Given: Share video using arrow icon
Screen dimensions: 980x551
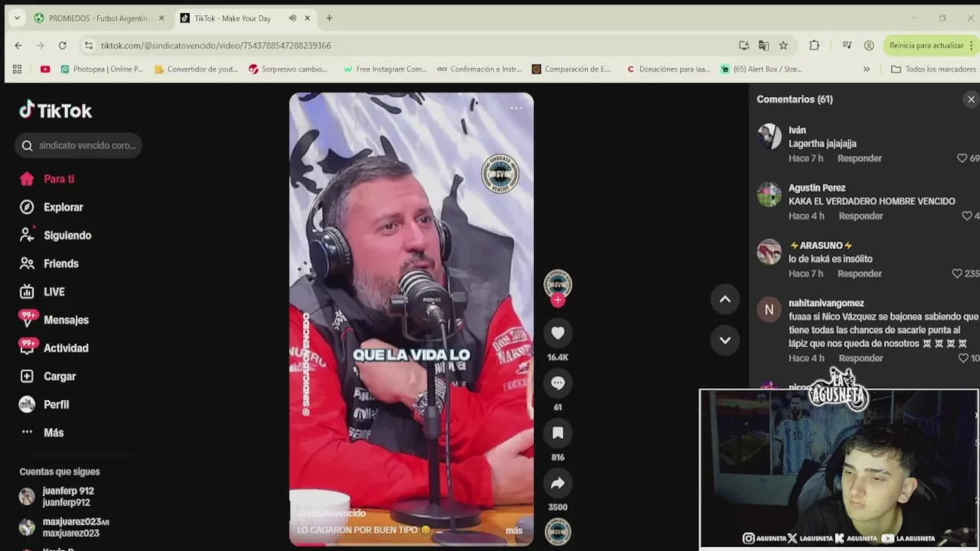Looking at the screenshot, I should [x=557, y=483].
